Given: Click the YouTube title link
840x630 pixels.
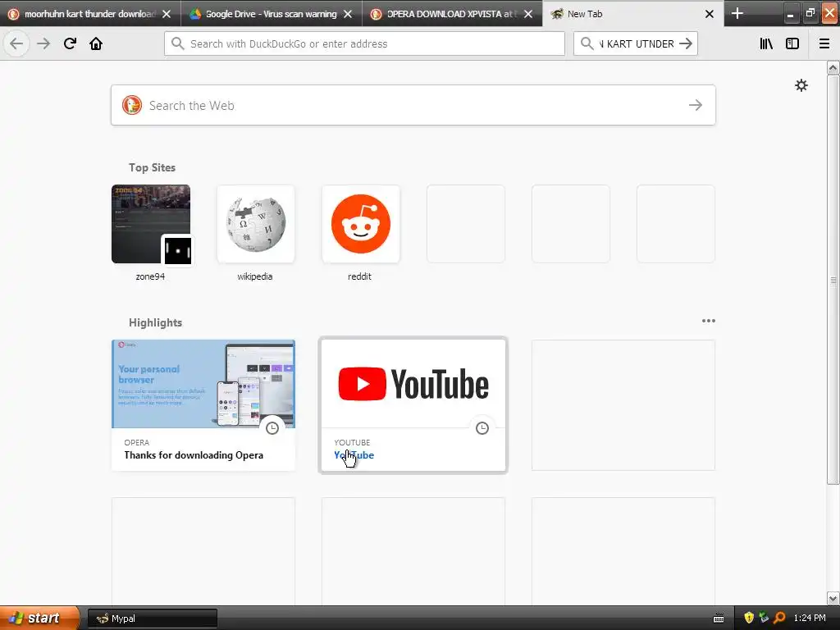Looking at the screenshot, I should 354,455.
